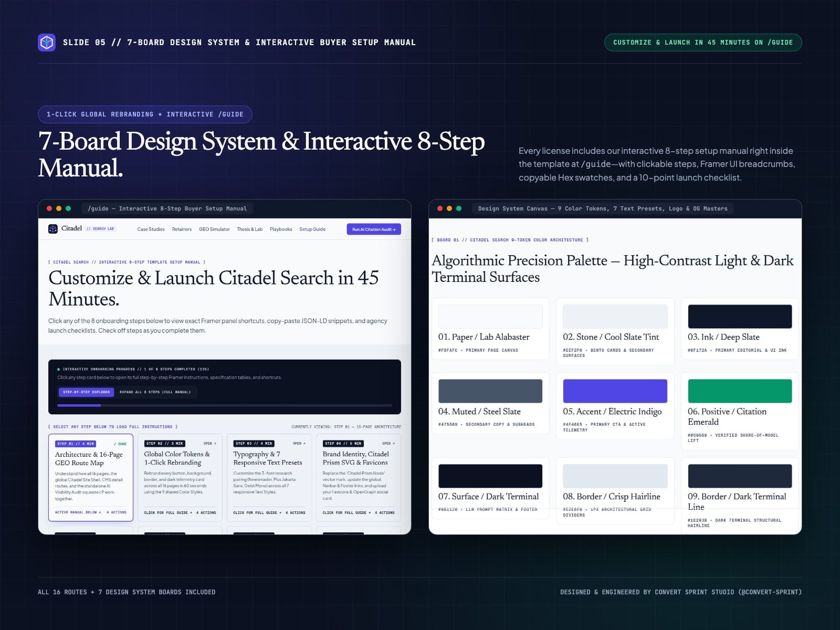Click Customize & Launch in 45 Minutes pill
Screen dimensions: 840x630
pos(703,43)
